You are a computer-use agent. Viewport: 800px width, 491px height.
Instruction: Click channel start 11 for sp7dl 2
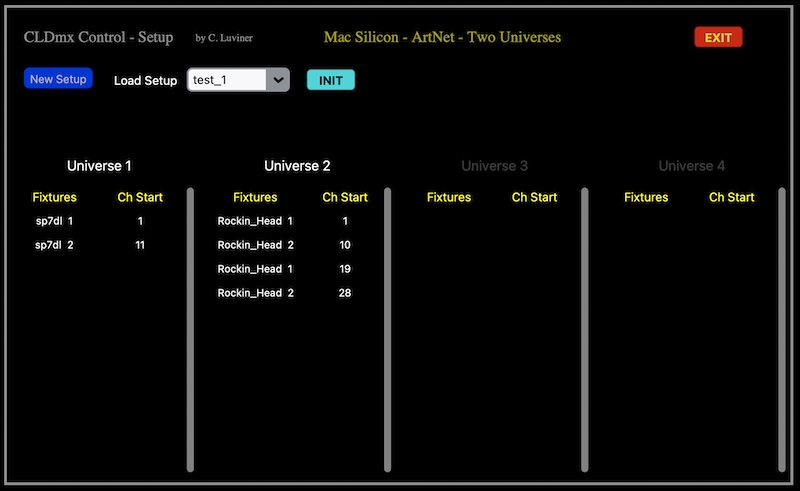(x=140, y=245)
